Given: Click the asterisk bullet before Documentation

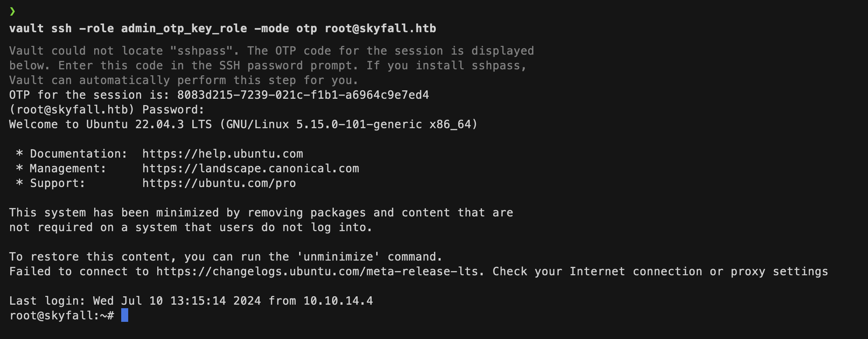Looking at the screenshot, I should point(20,154).
